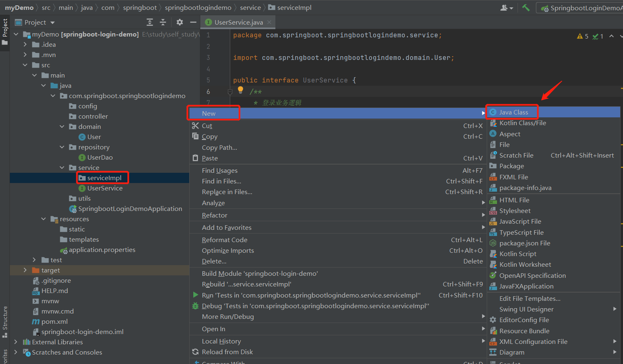This screenshot has width=623, height=364.
Task: Collapse the src folder
Action: coord(25,65)
